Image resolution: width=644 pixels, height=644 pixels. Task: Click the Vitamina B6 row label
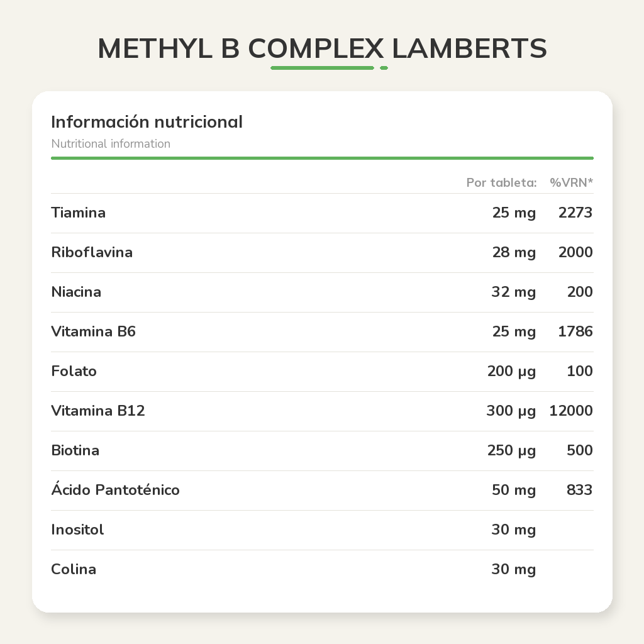click(x=93, y=331)
